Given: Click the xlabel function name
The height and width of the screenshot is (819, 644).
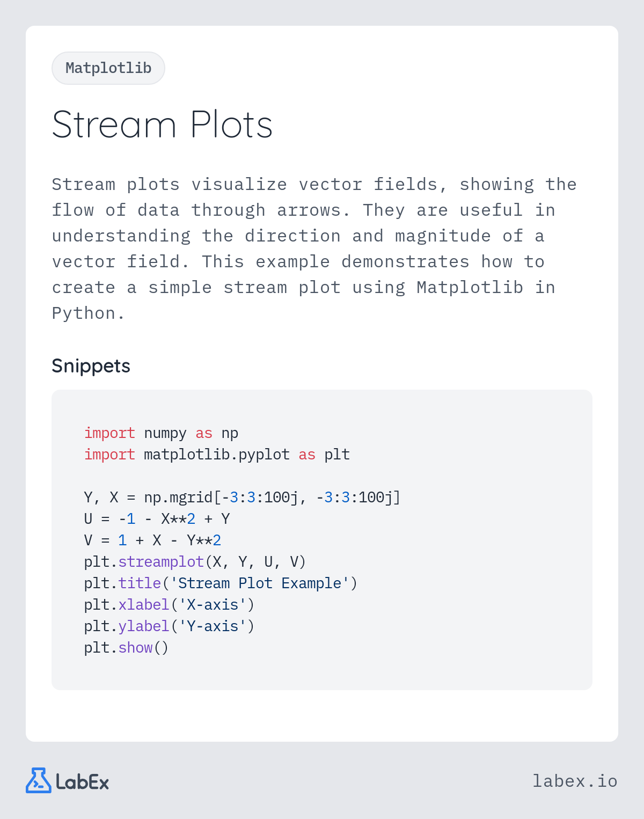Looking at the screenshot, I should [144, 605].
